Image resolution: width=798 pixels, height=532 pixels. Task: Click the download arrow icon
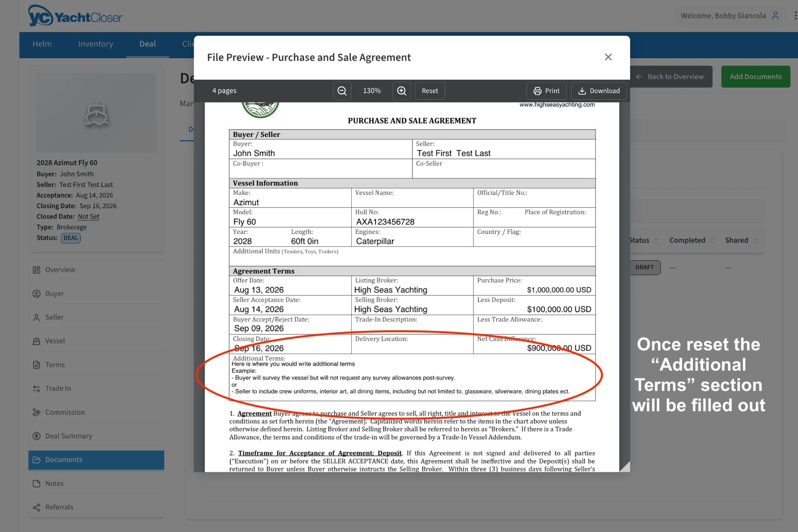tap(582, 91)
